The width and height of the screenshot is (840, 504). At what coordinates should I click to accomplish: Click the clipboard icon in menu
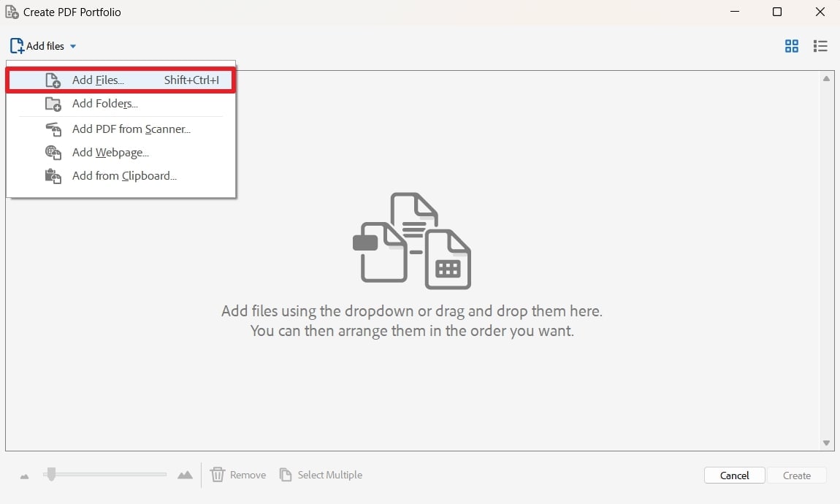point(53,176)
